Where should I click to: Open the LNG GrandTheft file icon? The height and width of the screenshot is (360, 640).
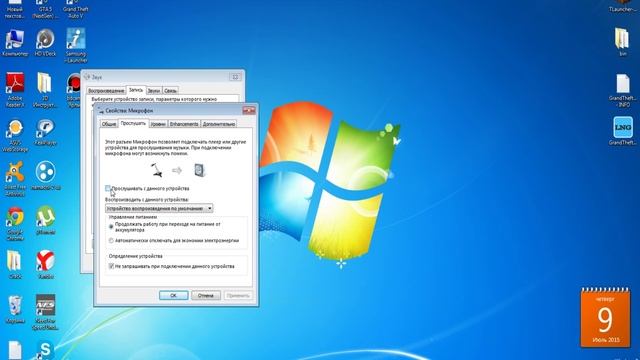(x=622, y=131)
